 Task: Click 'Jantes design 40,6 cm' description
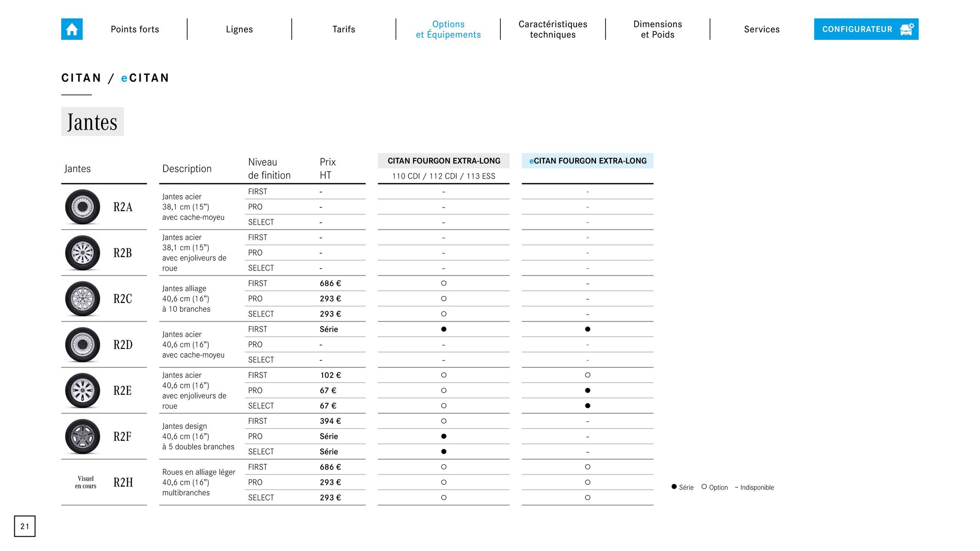click(x=198, y=436)
